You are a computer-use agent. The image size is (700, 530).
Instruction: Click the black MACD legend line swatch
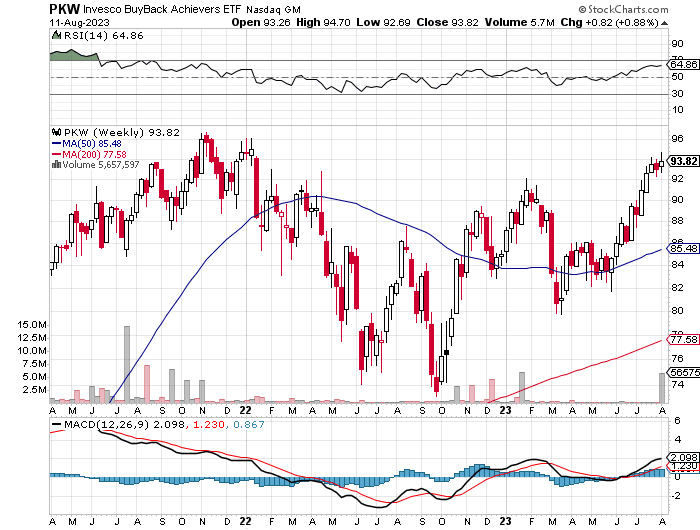(57, 425)
